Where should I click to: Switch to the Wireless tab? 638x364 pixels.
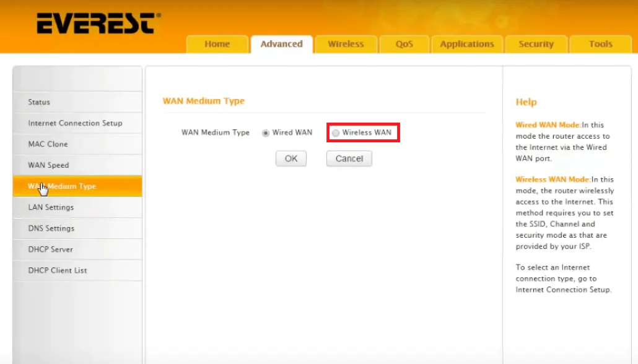coord(346,44)
